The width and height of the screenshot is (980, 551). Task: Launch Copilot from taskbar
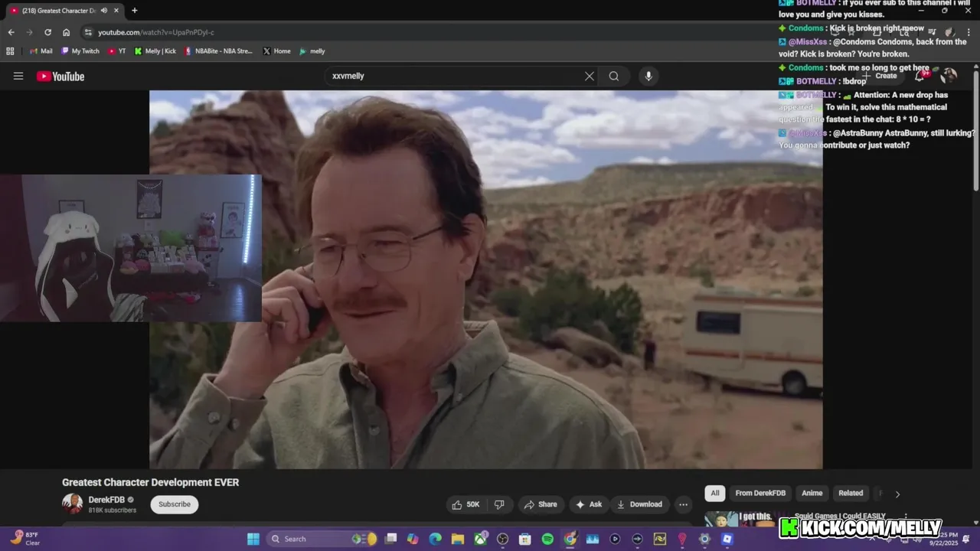[413, 539]
